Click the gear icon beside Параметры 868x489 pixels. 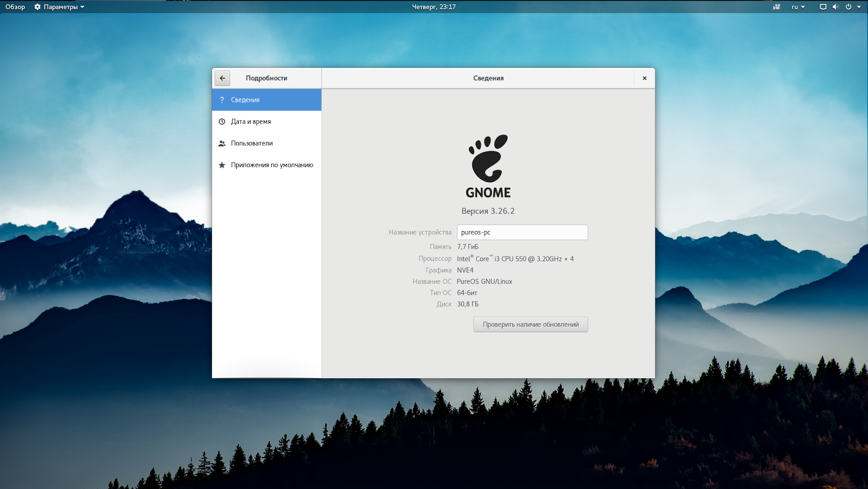pos(37,7)
